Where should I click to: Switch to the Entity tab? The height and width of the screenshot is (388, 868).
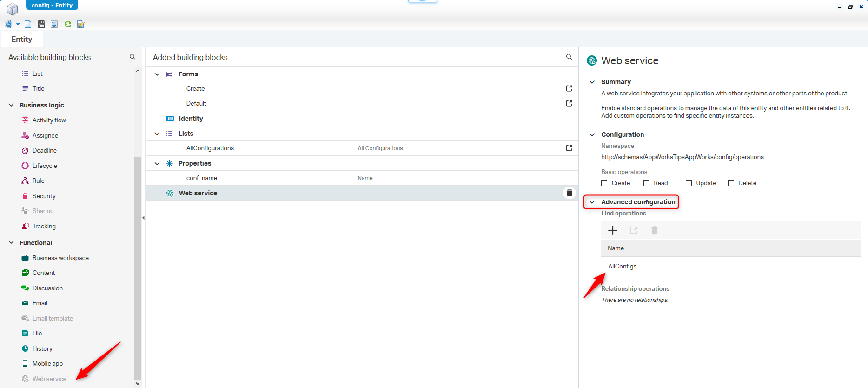tap(22, 39)
